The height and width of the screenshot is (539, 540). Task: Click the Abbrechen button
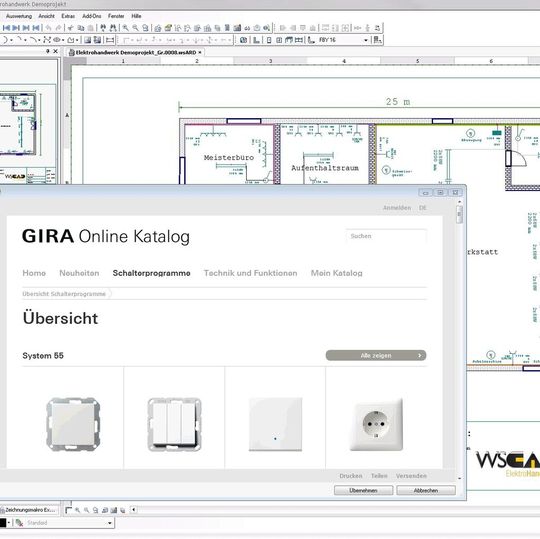426,490
